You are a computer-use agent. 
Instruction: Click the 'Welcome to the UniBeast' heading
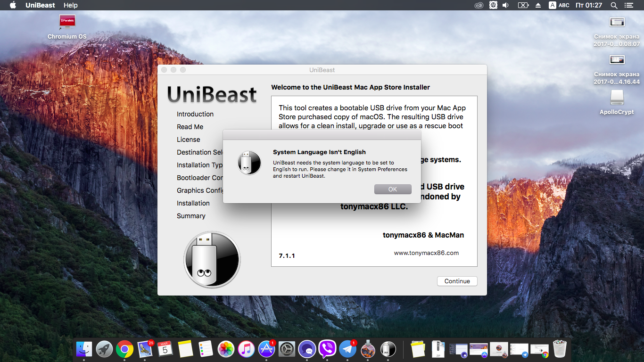pos(351,87)
